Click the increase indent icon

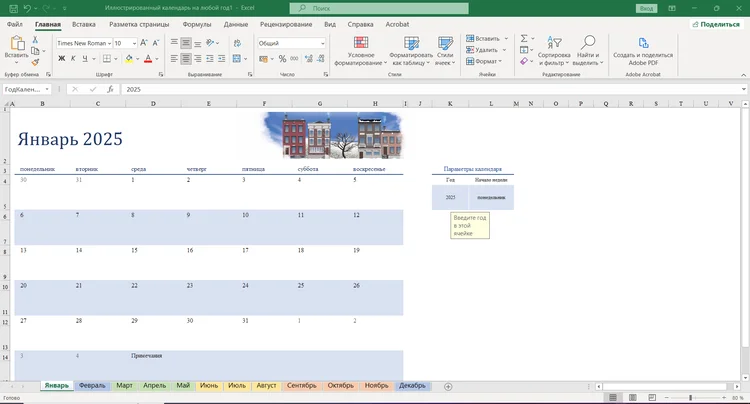(221, 59)
